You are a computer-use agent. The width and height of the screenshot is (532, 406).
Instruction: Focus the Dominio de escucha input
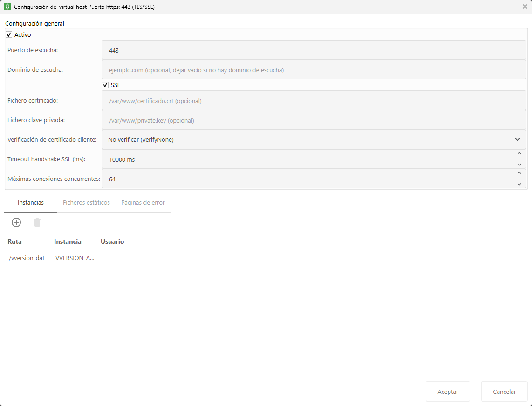(314, 70)
